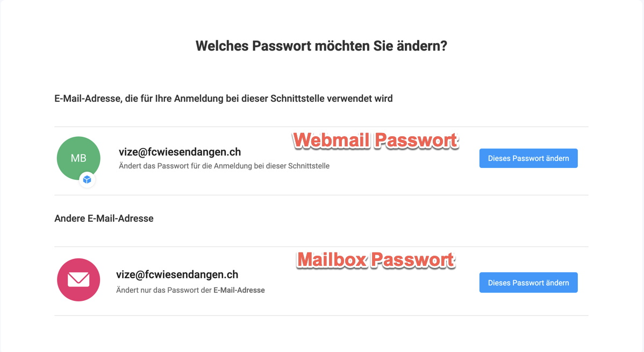Click the heading 'Welches Passwort möchten Sie ändern?'
Screen dimensions: 644x352
click(x=321, y=46)
